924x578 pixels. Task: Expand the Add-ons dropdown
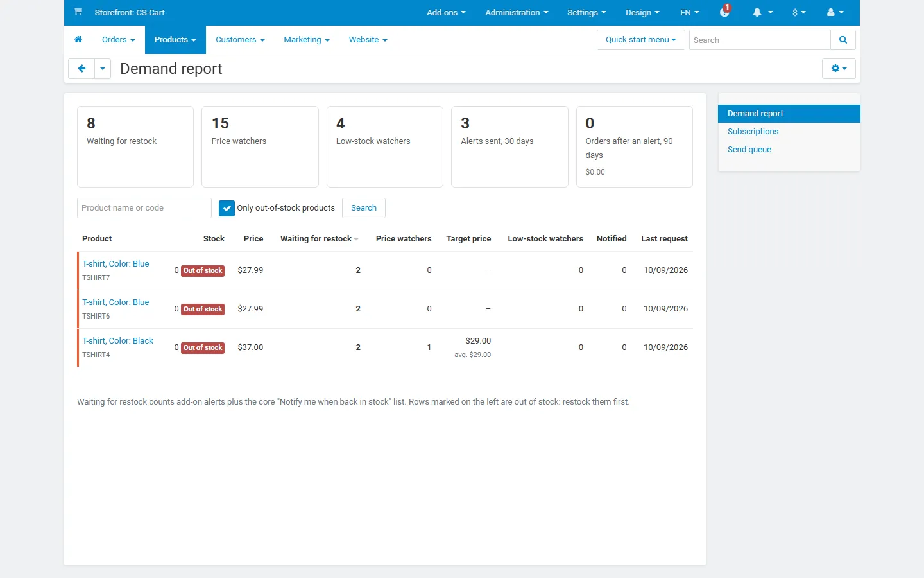446,13
